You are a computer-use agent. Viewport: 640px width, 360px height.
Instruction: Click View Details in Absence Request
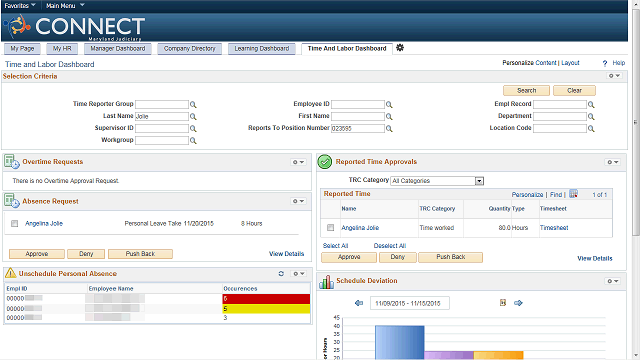287,254
